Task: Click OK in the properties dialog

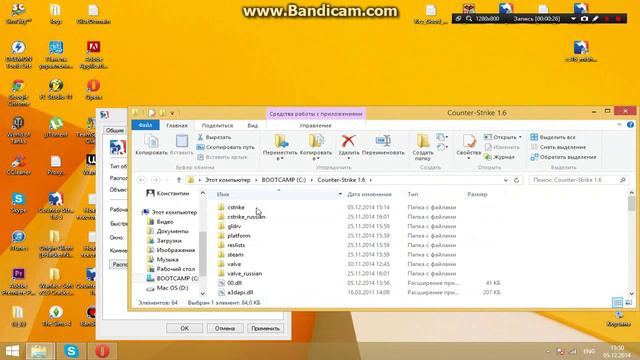Action: 184,328
